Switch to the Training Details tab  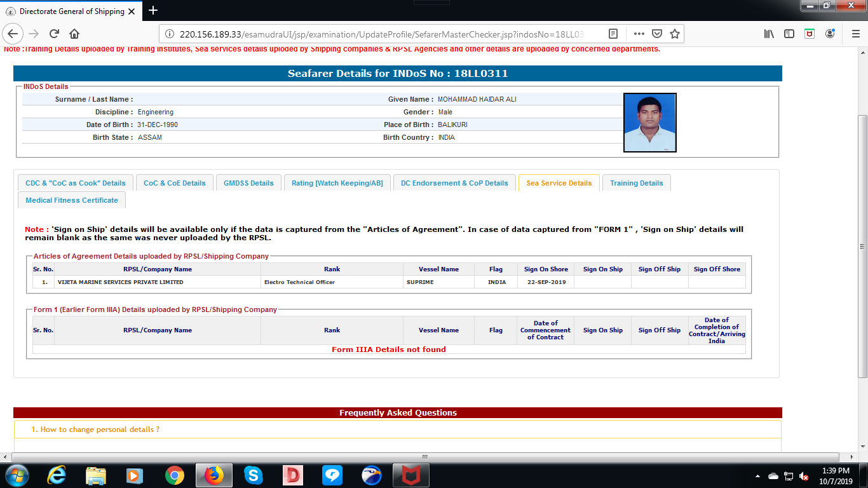click(x=636, y=183)
